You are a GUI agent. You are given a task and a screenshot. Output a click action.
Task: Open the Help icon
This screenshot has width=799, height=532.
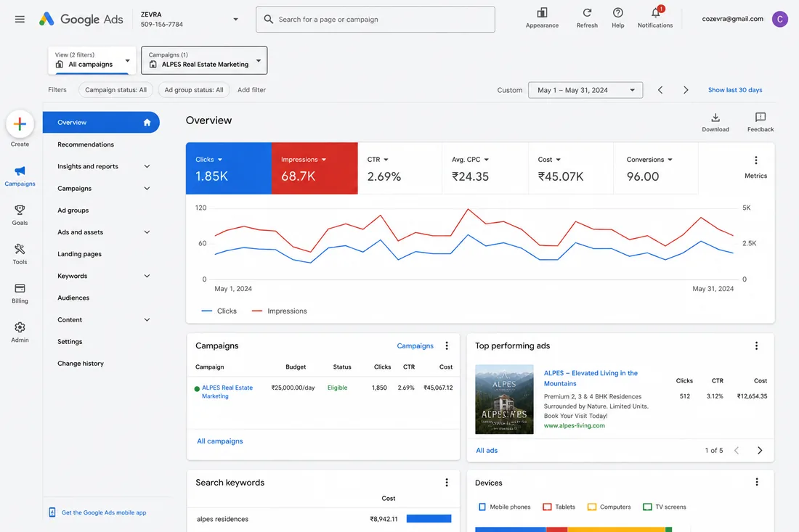(617, 13)
